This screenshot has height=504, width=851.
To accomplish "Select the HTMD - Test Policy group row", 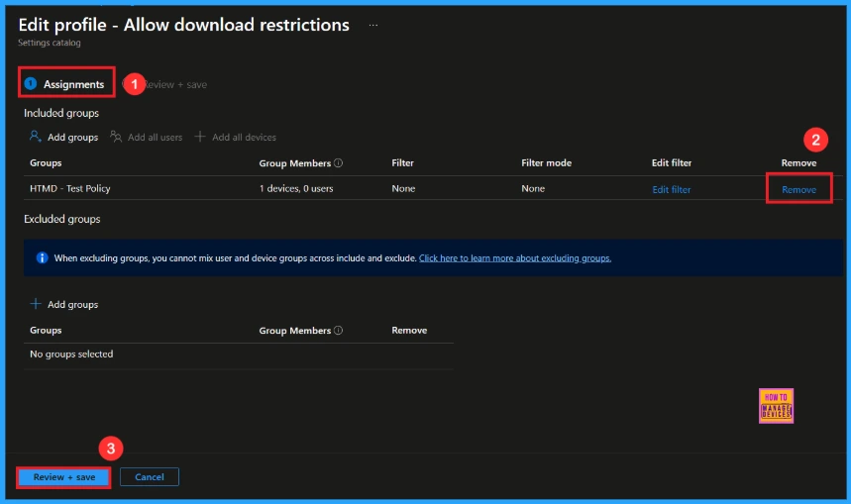I will (x=433, y=188).
